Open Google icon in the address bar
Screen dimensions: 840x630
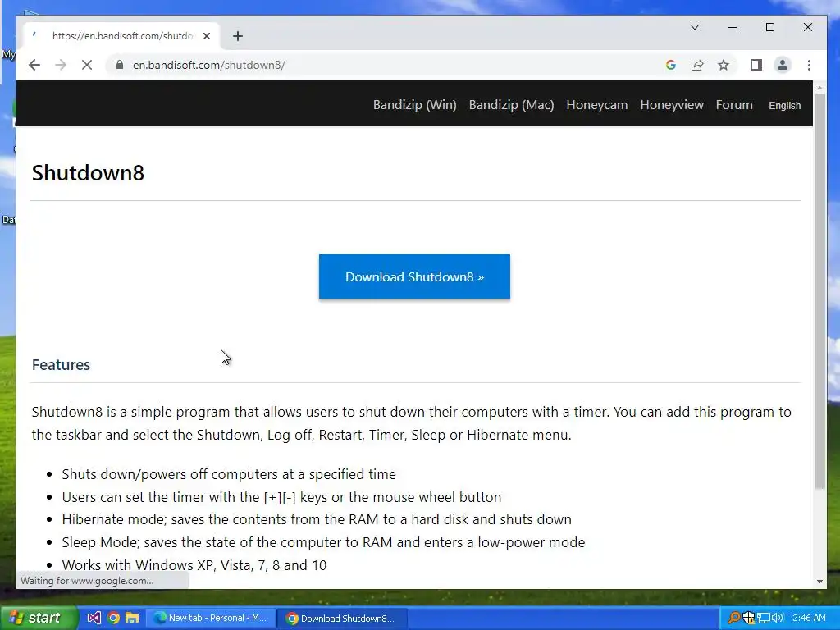click(671, 65)
